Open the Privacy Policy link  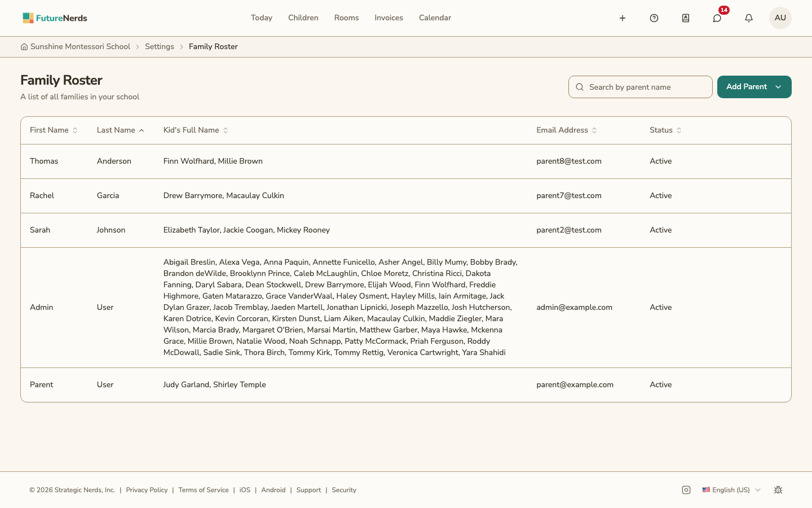(x=147, y=490)
